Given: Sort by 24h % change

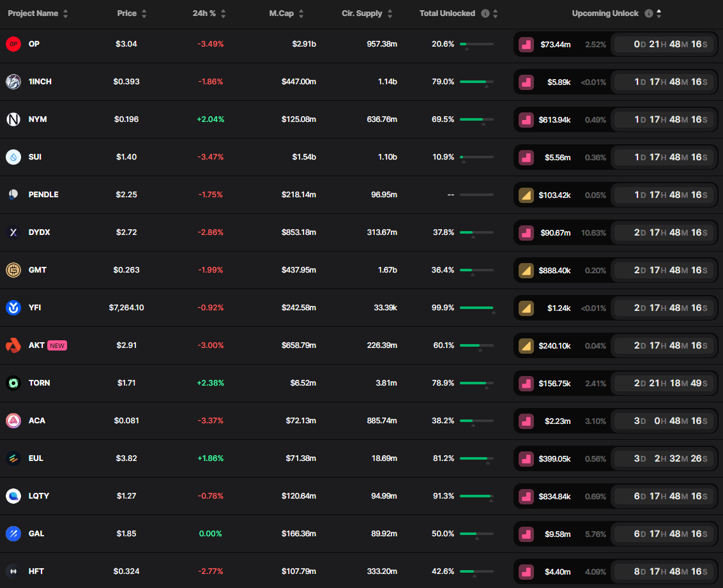Looking at the screenshot, I should pos(223,14).
